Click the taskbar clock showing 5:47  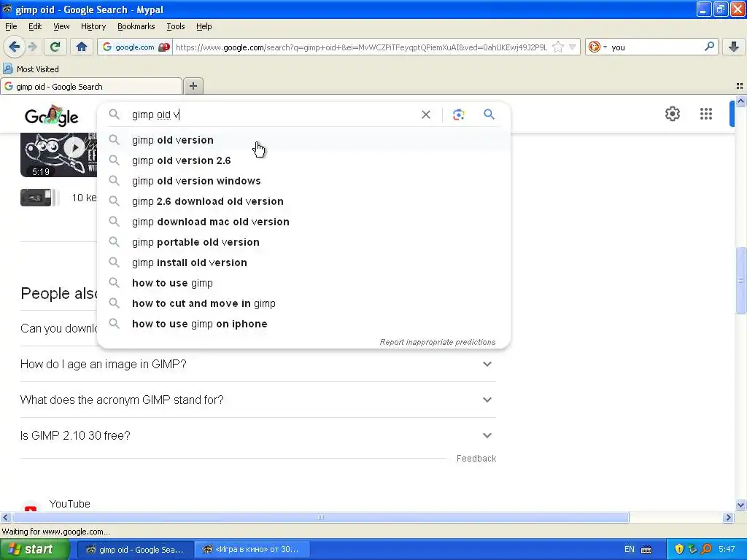pyautogui.click(x=727, y=549)
